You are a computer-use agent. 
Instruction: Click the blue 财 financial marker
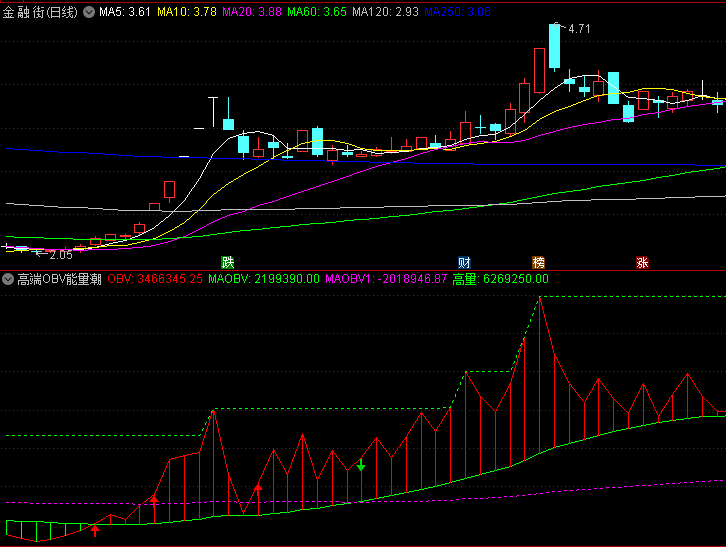tap(464, 262)
